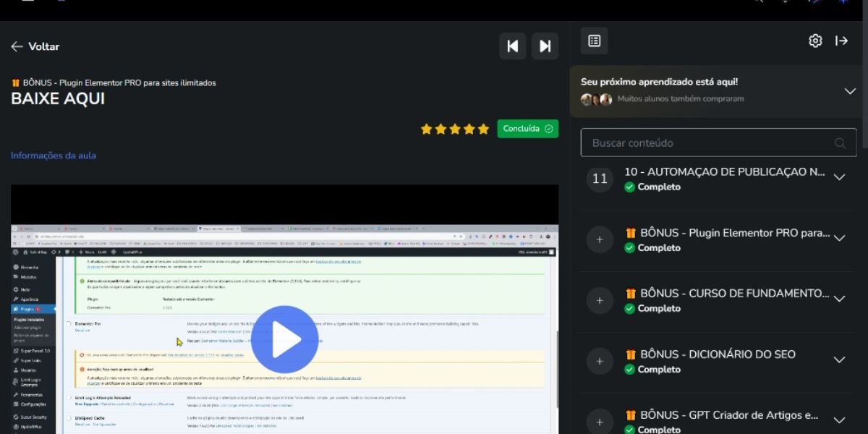This screenshot has height=434, width=868.
Task: Click the BAIXE AQUI lesson title
Action: [58, 99]
